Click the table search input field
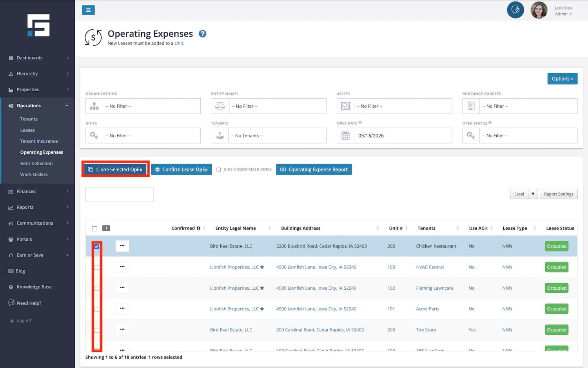Screen dimensions: 588x368 pos(120,195)
